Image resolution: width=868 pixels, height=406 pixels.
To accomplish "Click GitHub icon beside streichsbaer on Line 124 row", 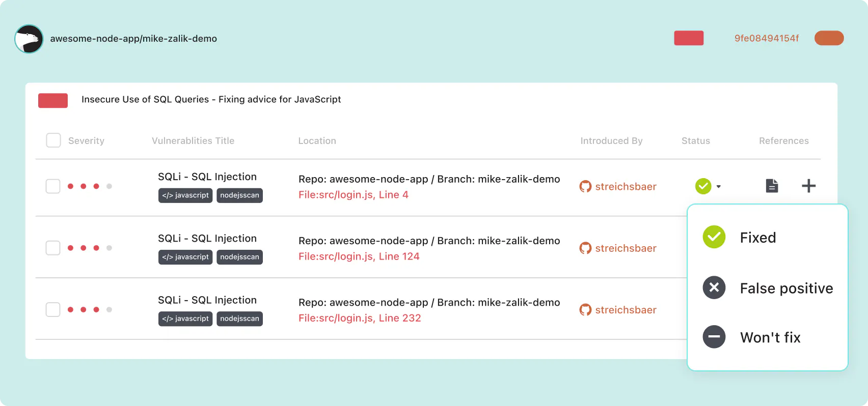I will tap(585, 248).
